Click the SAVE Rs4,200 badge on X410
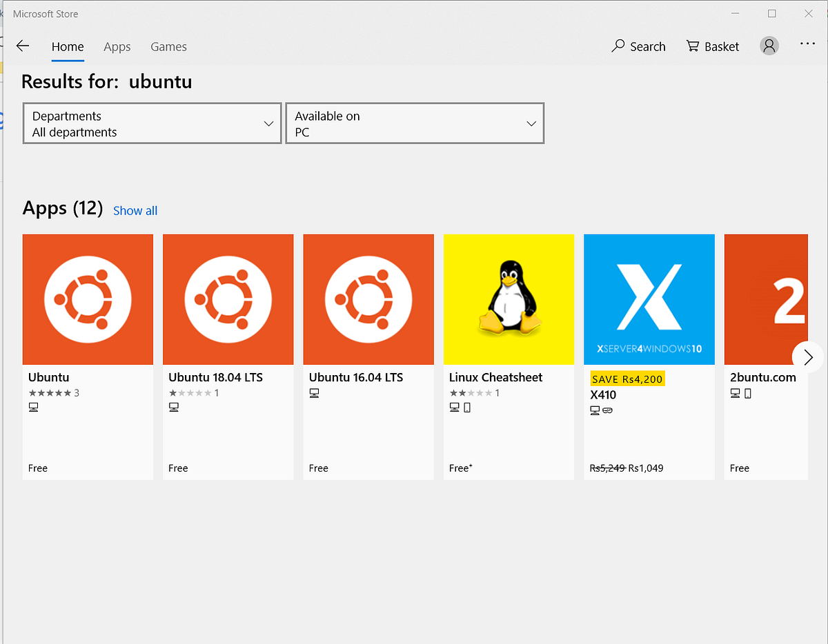 (628, 379)
